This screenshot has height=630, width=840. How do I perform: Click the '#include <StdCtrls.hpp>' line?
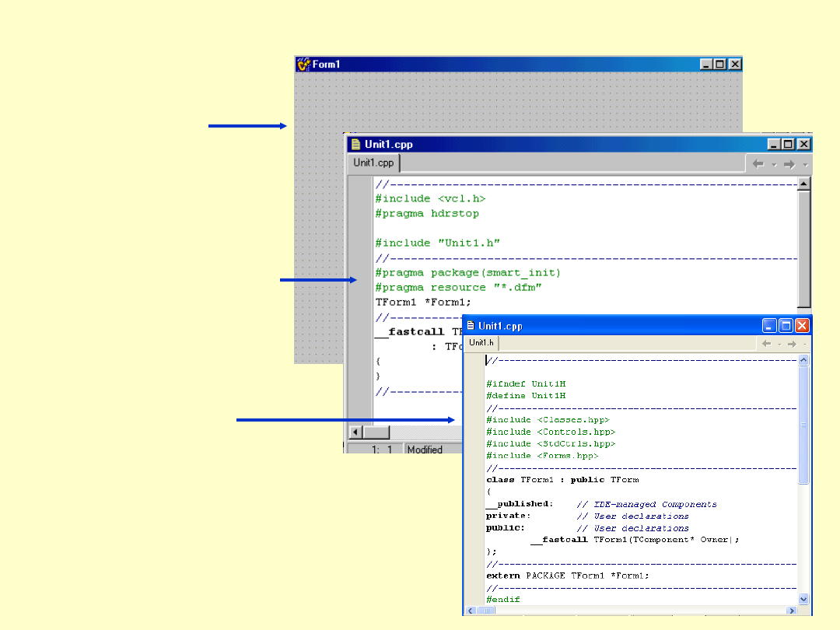(551, 443)
